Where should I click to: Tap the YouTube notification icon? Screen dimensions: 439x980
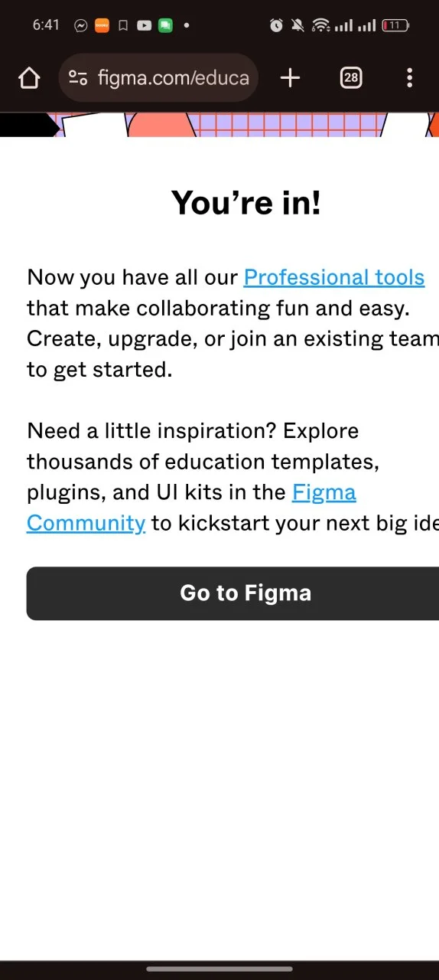(144, 25)
